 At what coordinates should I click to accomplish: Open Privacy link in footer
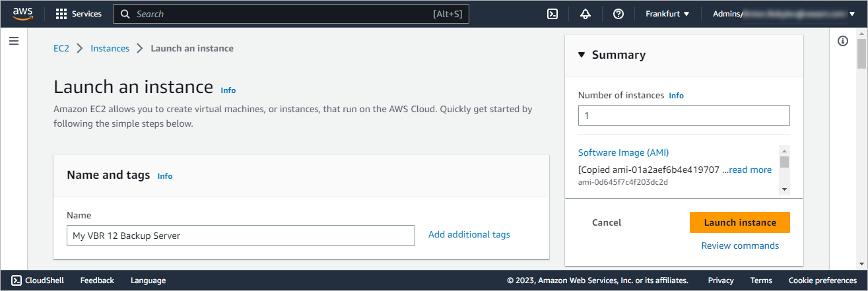[x=721, y=280]
